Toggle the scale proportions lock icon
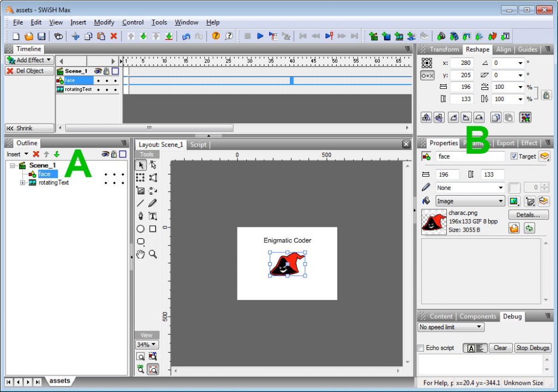Screen dimensions: 558x392 click(545, 95)
